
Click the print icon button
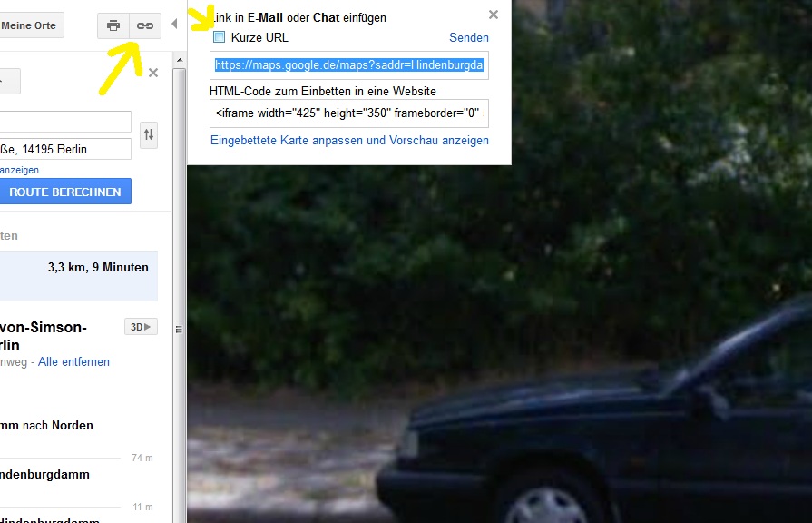(113, 25)
